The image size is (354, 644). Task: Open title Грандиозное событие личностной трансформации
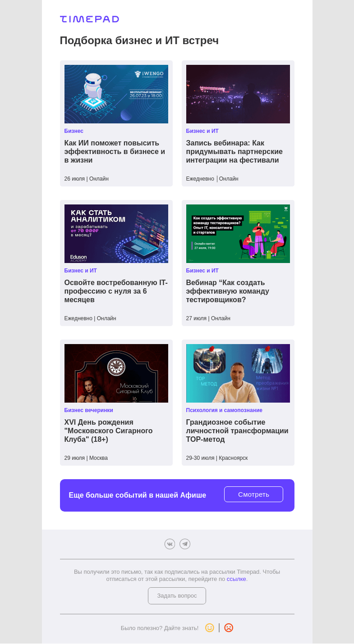click(237, 431)
